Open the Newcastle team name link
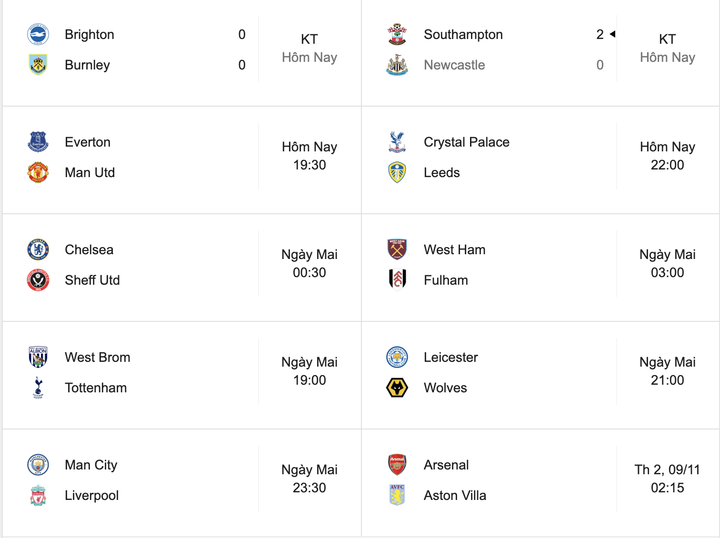This screenshot has width=720, height=538. point(454,65)
